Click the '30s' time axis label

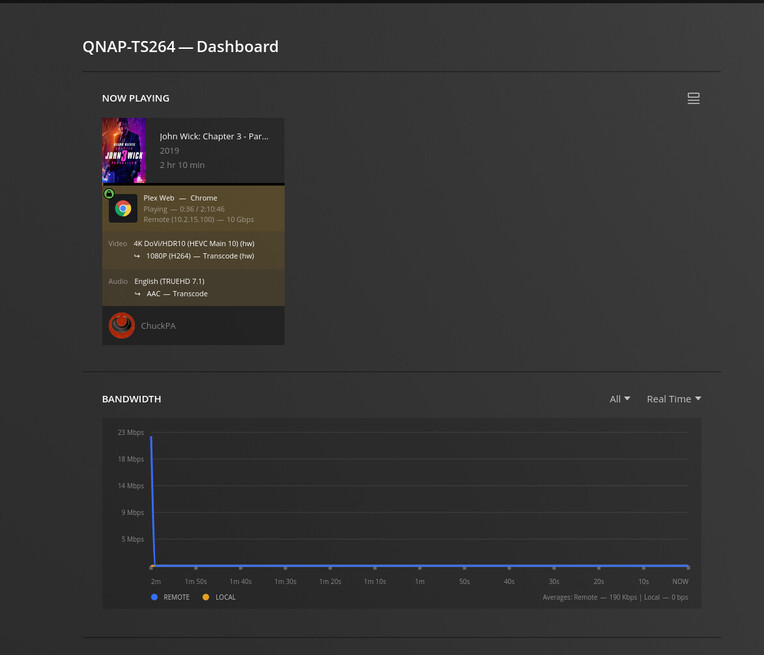point(554,581)
